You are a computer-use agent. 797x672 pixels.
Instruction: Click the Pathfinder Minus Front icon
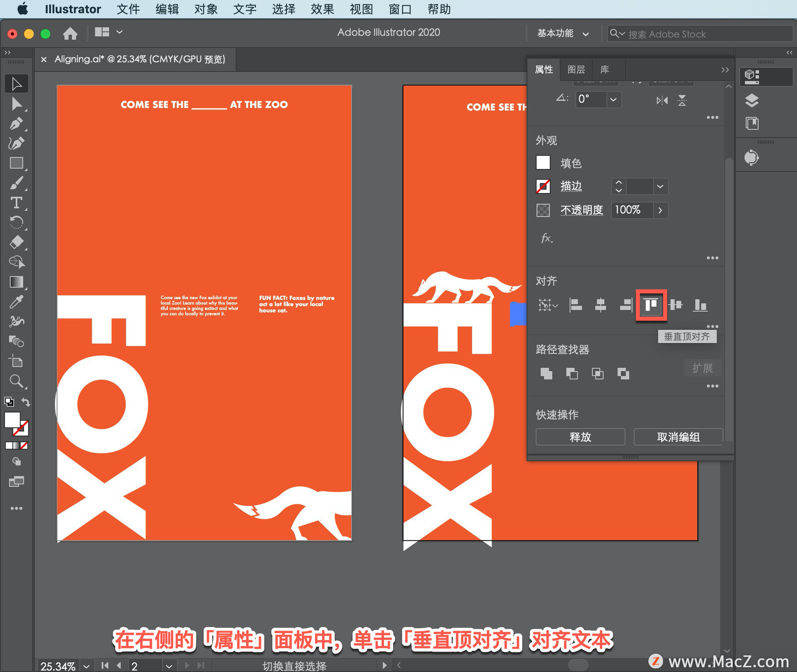(572, 374)
